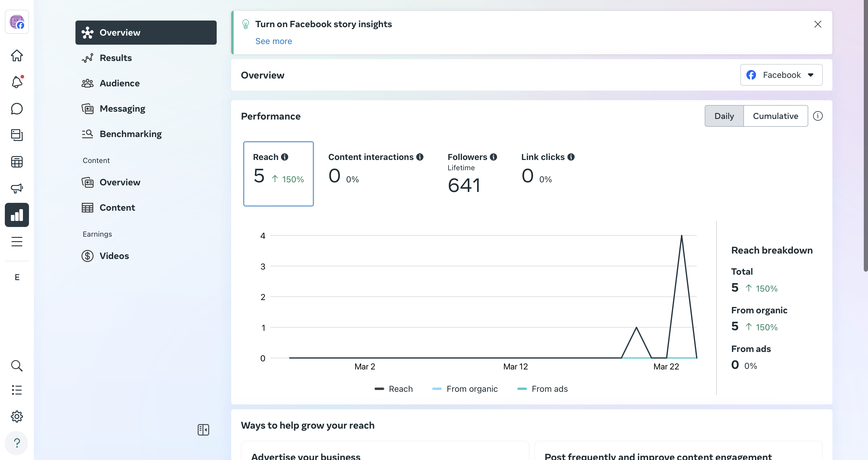The width and height of the screenshot is (868, 460).
Task: Open the Planner calendar grid icon
Action: (x=17, y=162)
